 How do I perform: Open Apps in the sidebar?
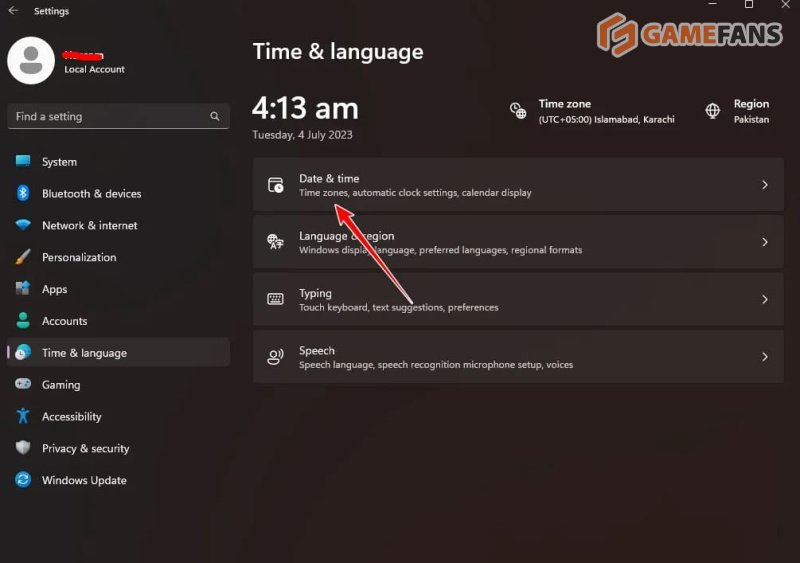pyautogui.click(x=55, y=289)
